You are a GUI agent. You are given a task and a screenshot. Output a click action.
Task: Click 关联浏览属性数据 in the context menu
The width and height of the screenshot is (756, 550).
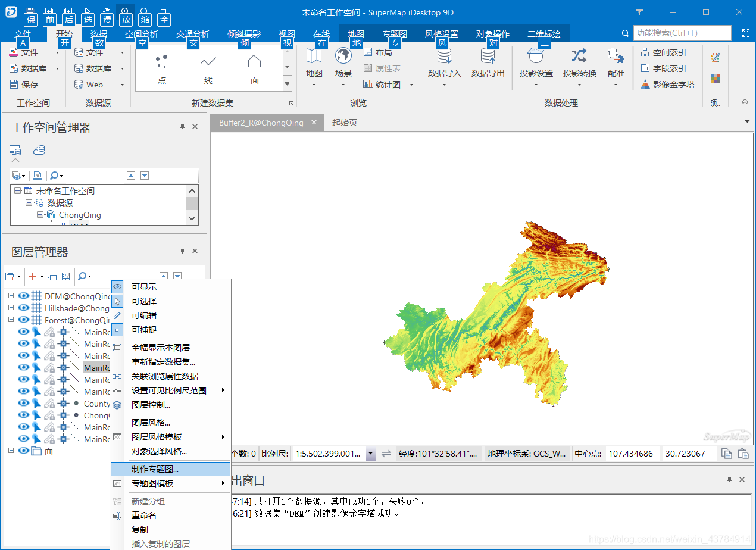point(170,376)
